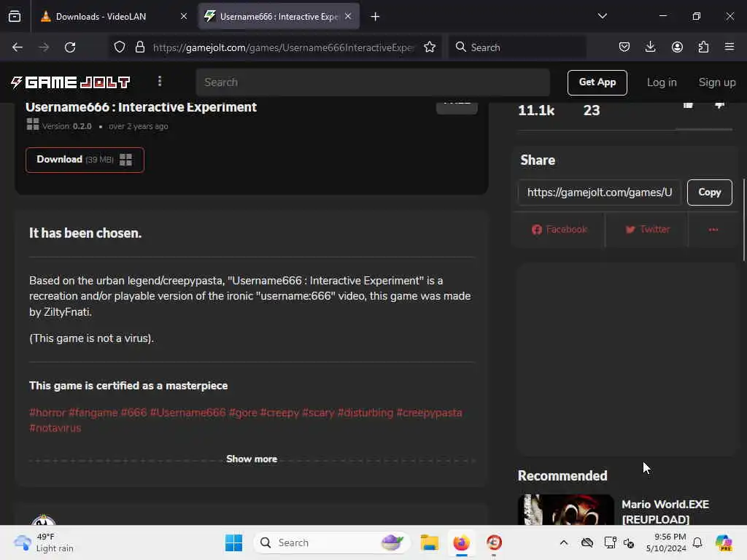The image size is (747, 560).
Task: Click the Game Jolt site Search field
Action: (x=373, y=82)
